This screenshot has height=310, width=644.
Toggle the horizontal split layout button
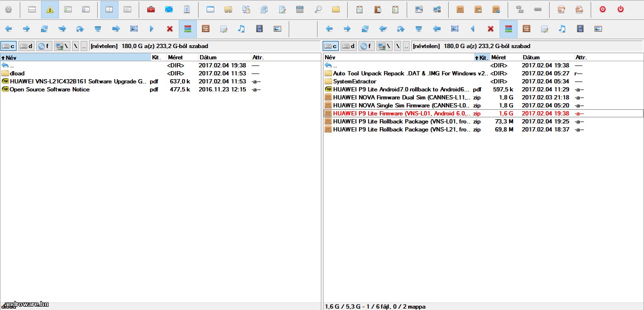tap(32, 9)
